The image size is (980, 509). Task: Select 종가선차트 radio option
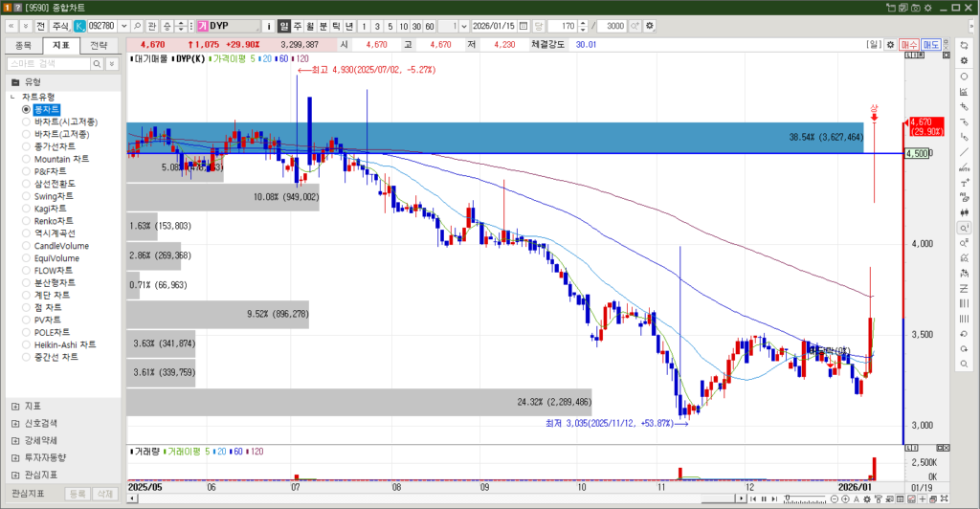pos(26,146)
